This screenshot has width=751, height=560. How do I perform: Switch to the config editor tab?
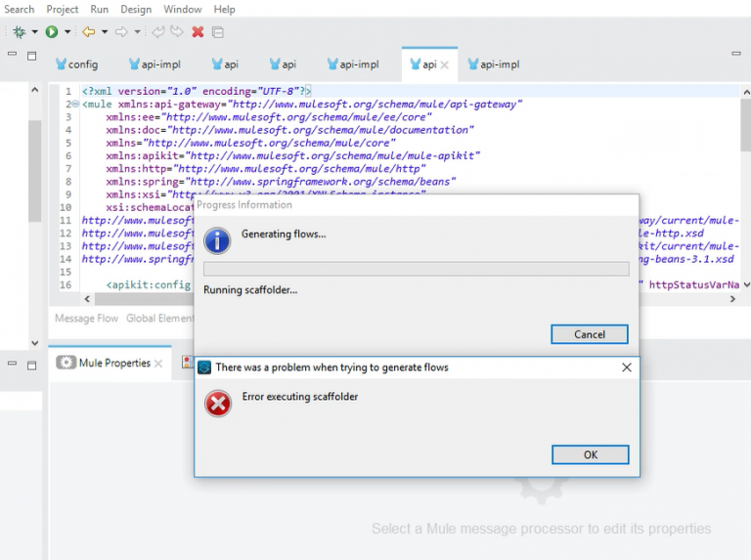tap(76, 65)
